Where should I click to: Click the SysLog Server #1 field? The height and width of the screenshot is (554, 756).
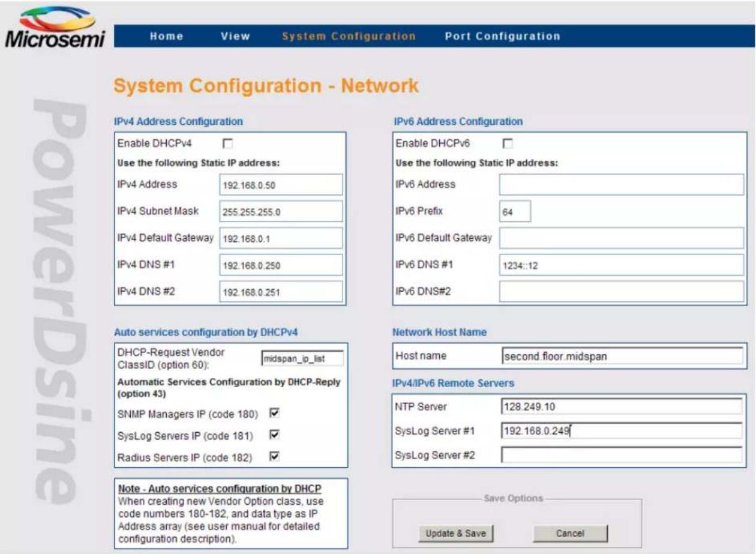point(622,430)
